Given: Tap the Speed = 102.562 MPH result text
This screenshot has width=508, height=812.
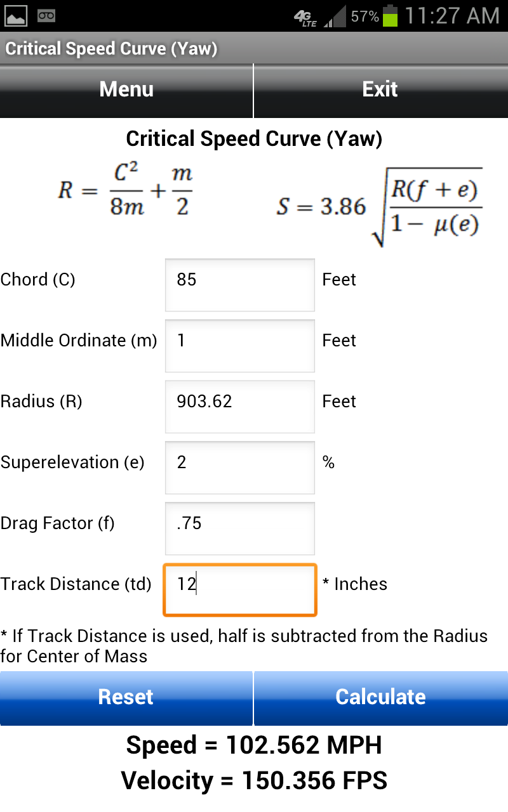Looking at the screenshot, I should pos(254,745).
